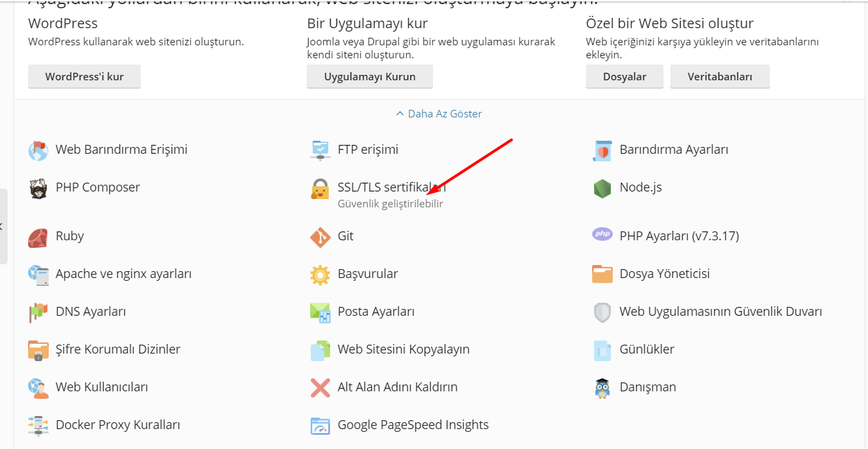Launch PHP Composer via its icon
The width and height of the screenshot is (868, 449).
[x=38, y=188]
